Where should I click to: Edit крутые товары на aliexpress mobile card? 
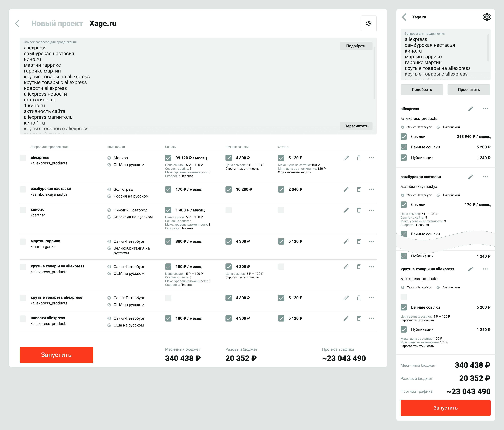pos(470,269)
